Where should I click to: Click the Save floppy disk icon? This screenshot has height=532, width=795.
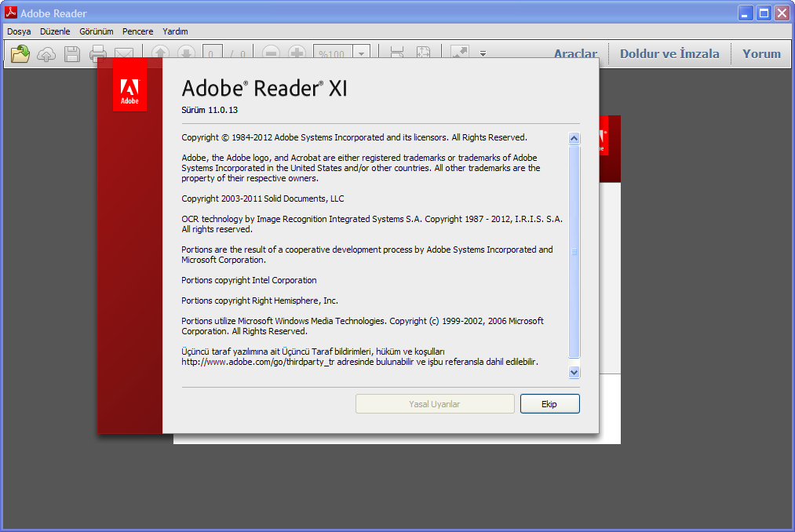click(72, 54)
